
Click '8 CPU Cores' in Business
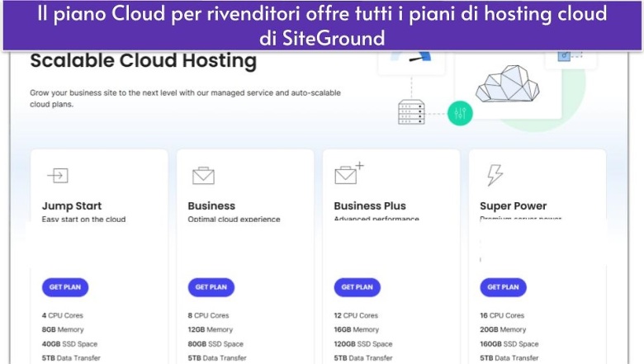pos(208,315)
